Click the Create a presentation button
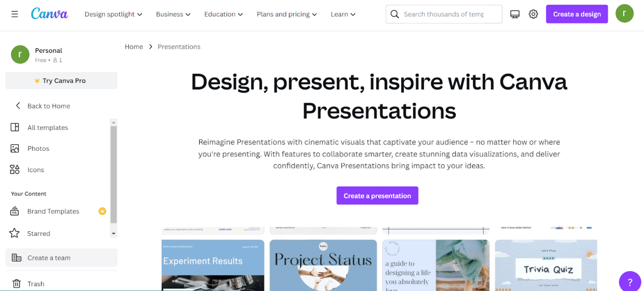644x291 pixels. point(377,196)
